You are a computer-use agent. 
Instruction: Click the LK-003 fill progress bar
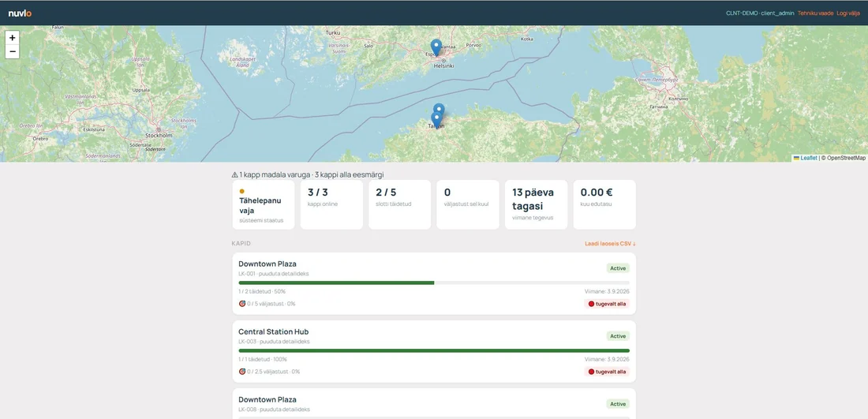[x=434, y=350]
